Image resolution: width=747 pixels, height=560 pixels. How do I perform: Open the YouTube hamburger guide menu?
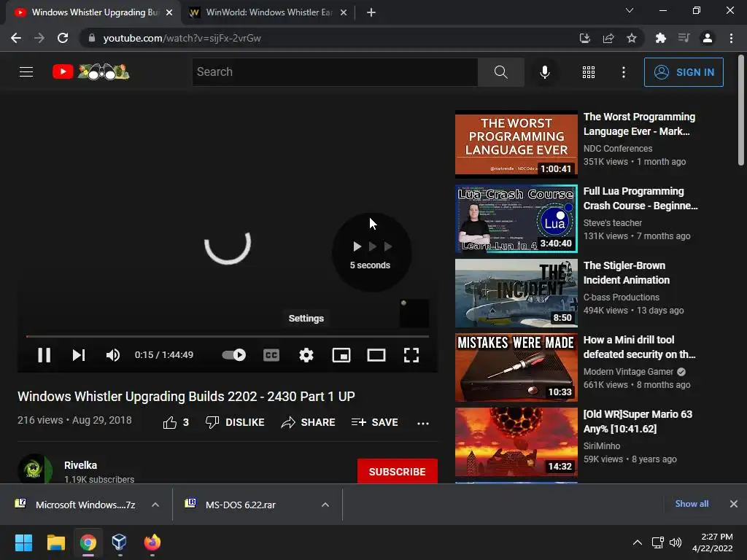click(26, 72)
